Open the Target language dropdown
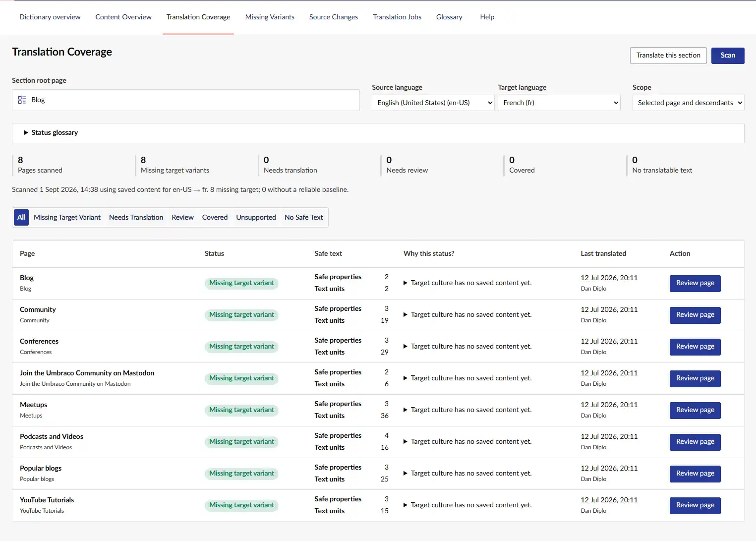Screen dimensions: 756x541 [x=559, y=103]
